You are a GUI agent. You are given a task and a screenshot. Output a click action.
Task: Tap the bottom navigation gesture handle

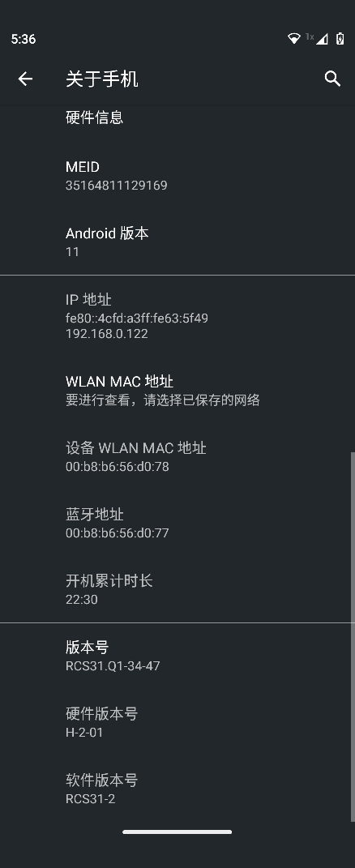[x=177, y=832]
